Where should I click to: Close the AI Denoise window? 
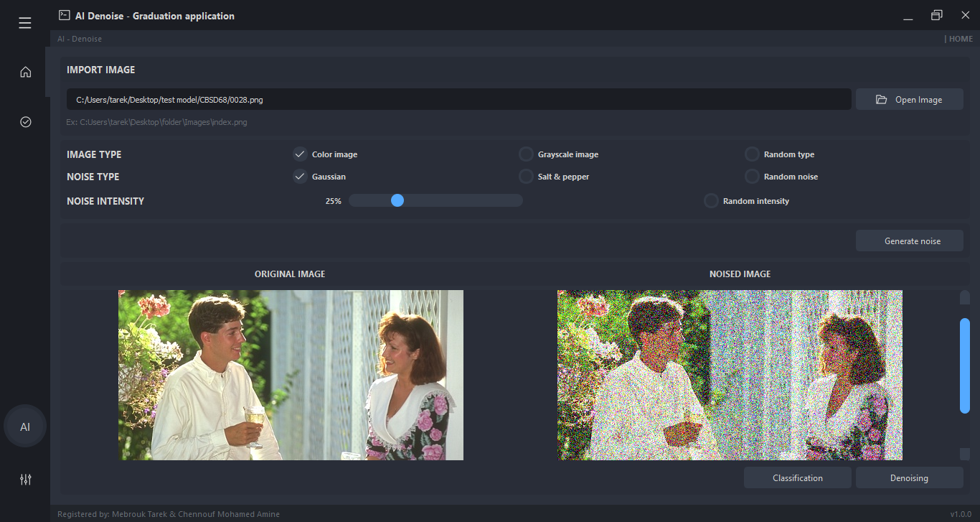[965, 15]
